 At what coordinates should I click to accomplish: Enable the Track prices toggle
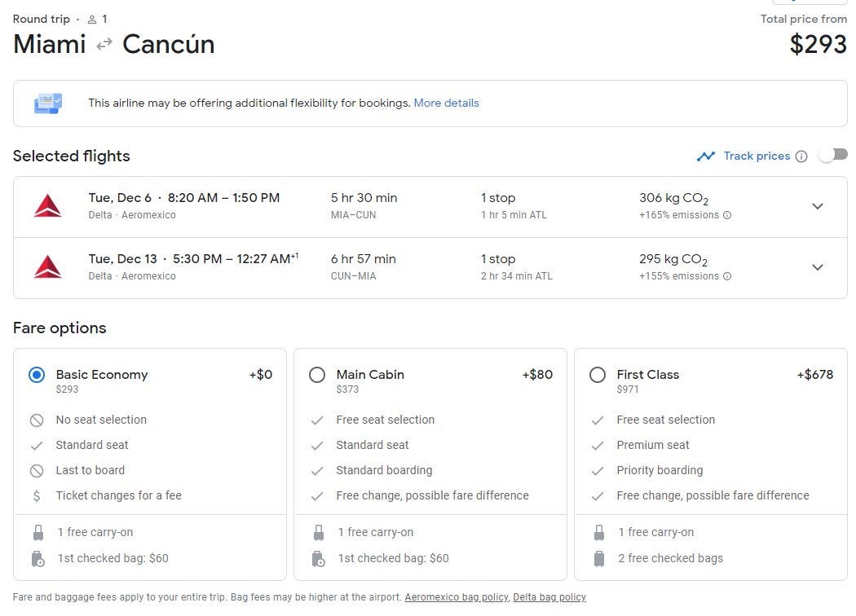tap(833, 155)
